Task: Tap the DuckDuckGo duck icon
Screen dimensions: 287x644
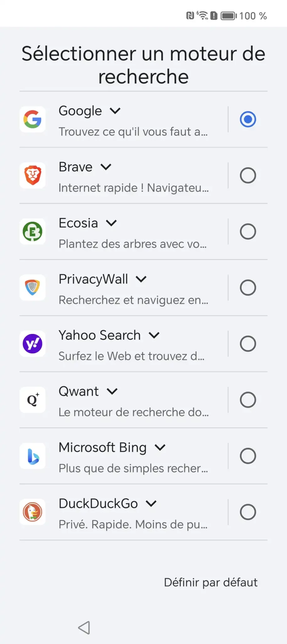Action: pos(32,512)
